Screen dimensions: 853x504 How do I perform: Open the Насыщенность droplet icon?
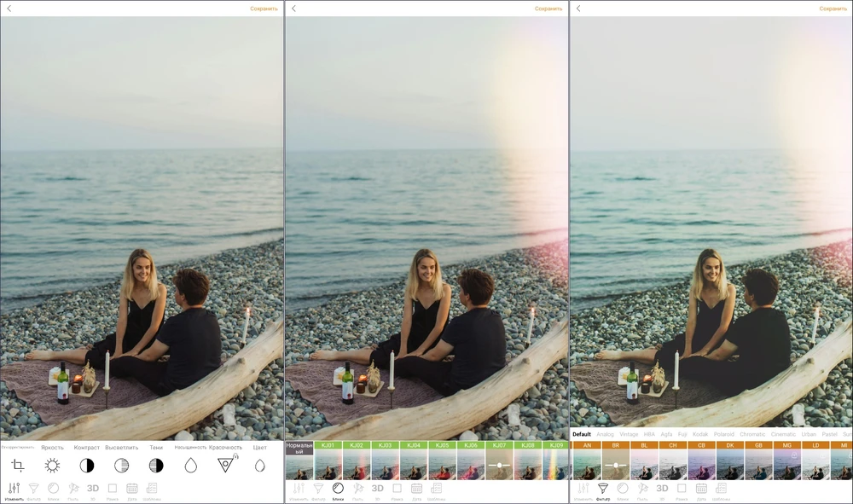191,465
